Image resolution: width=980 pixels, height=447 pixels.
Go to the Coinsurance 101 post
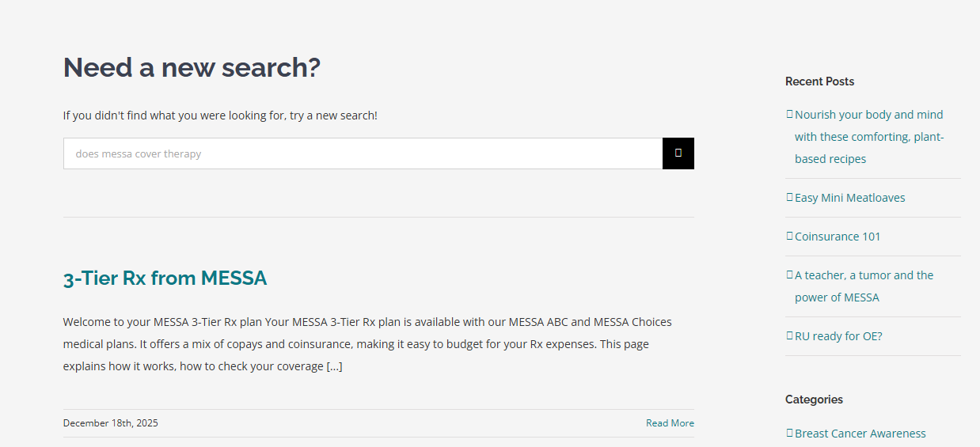[x=838, y=237]
